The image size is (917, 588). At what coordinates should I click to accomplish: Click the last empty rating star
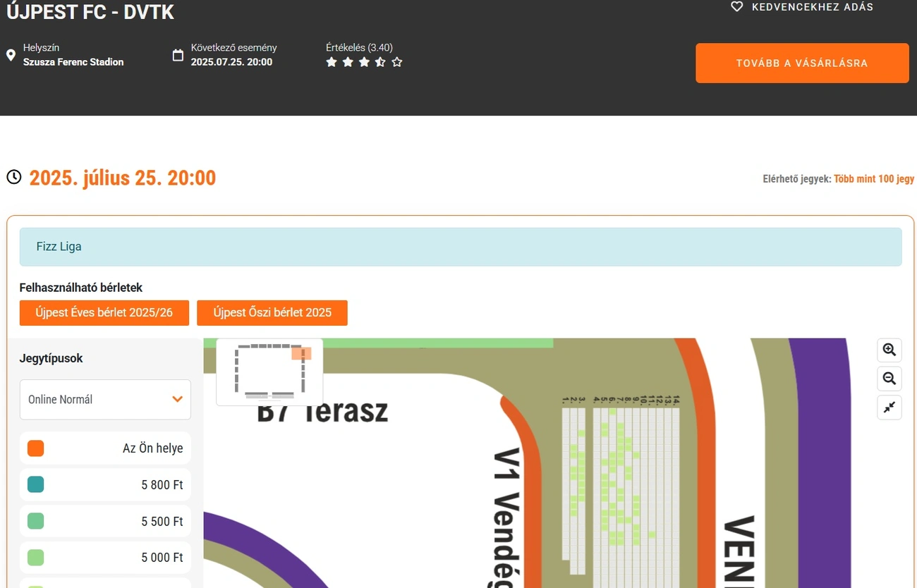tap(397, 62)
